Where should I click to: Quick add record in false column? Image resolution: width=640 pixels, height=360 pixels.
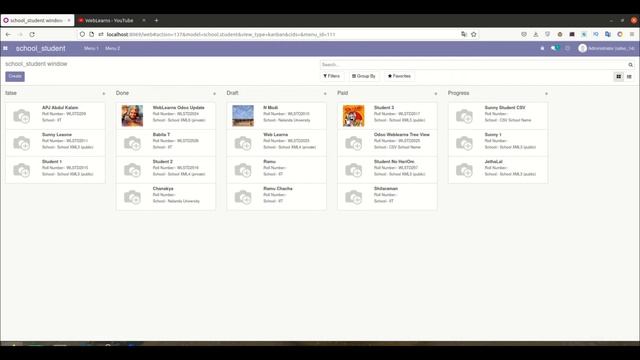[104, 93]
